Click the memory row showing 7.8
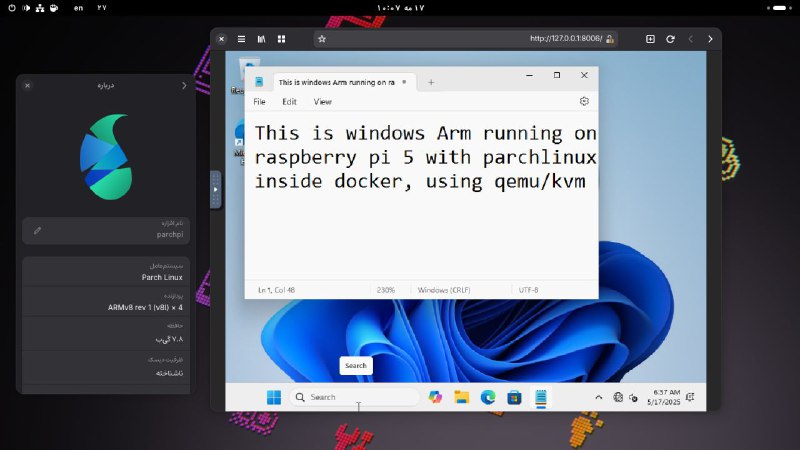 (106, 333)
